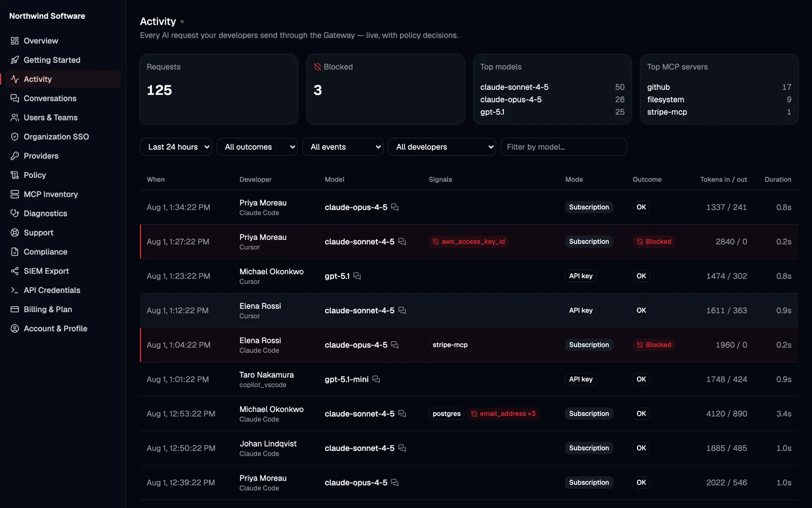Click the Tokens in / out column header
The width and height of the screenshot is (812, 508).
click(x=723, y=179)
